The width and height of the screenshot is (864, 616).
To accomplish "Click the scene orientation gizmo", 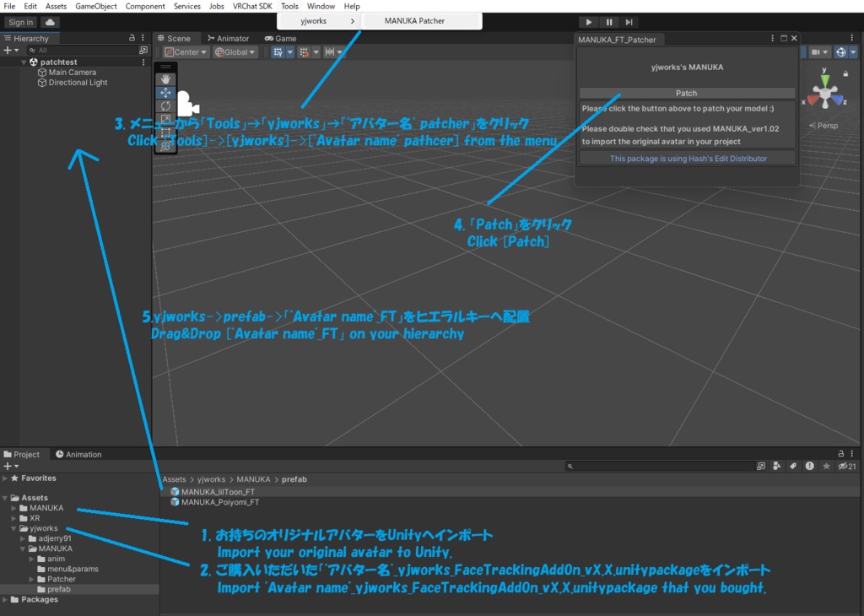I will coord(824,93).
